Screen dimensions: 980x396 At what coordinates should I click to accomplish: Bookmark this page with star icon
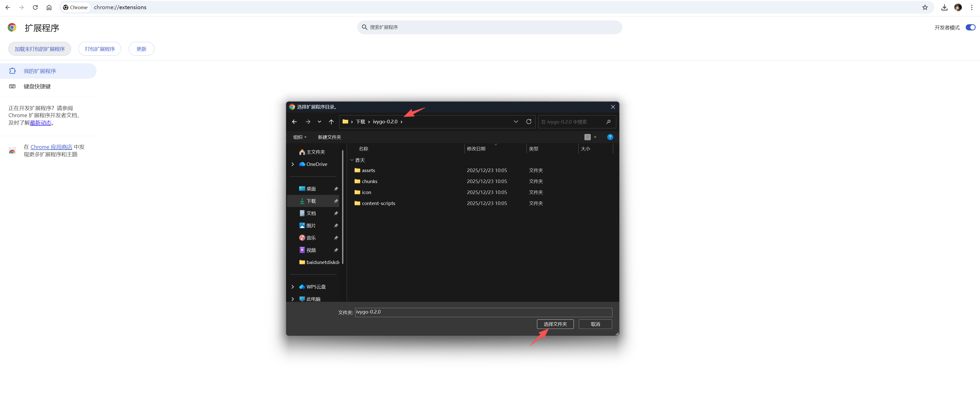[x=925, y=7]
